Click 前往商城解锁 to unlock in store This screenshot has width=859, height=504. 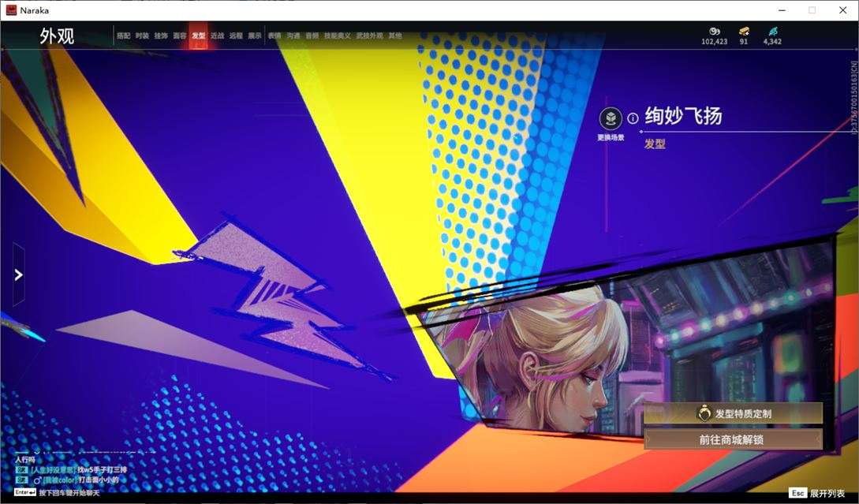click(x=733, y=439)
